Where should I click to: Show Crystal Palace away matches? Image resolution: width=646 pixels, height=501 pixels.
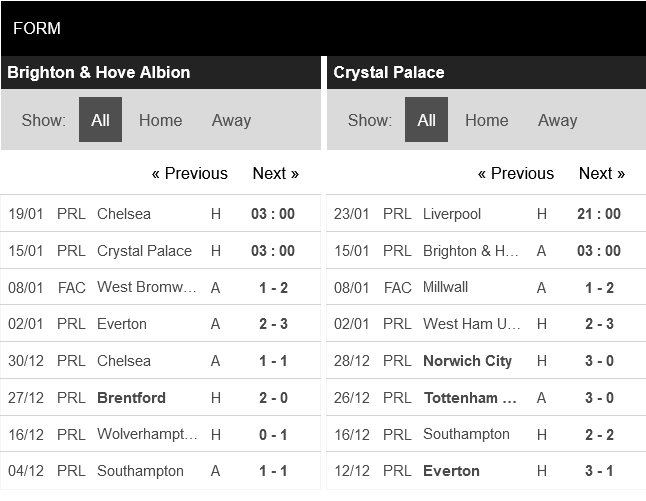tap(557, 120)
